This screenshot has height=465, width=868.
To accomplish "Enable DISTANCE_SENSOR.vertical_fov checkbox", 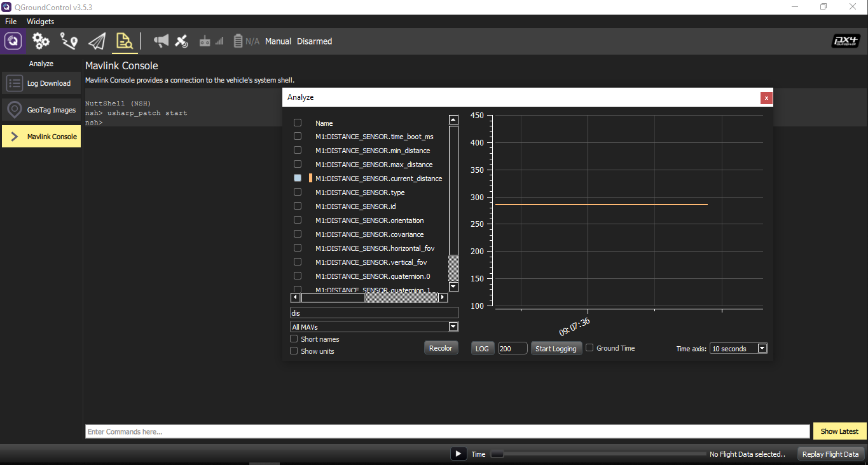I will pyautogui.click(x=297, y=262).
